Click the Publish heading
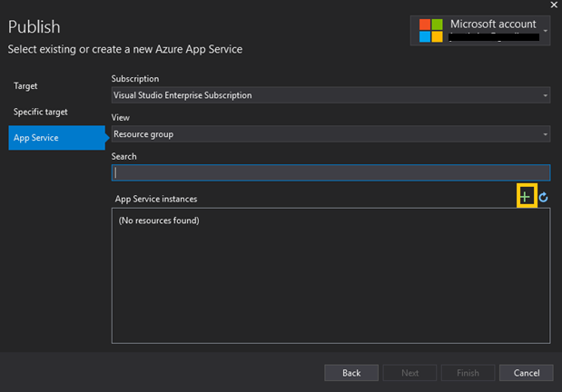The image size is (562, 392). tap(34, 26)
